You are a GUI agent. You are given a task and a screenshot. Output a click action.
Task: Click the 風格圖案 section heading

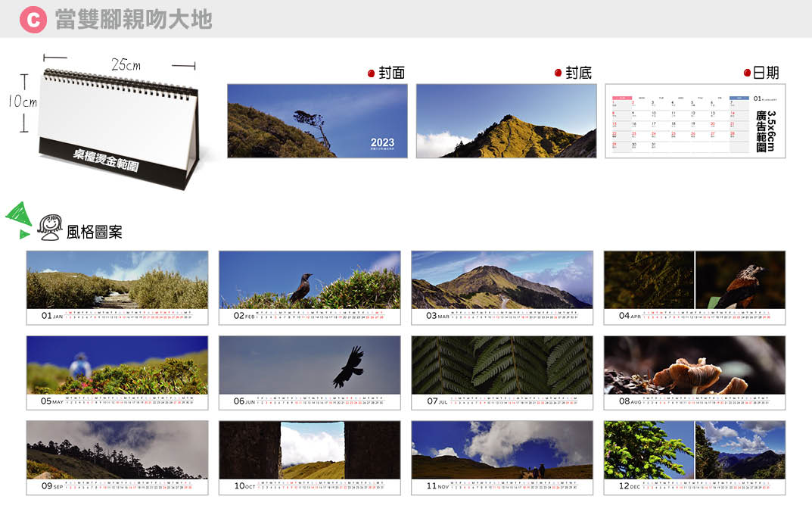click(x=95, y=232)
